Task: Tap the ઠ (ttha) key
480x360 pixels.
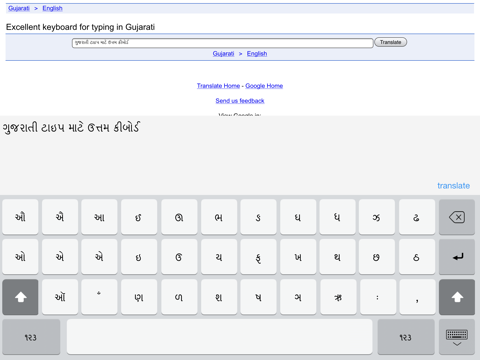Action: click(417, 257)
